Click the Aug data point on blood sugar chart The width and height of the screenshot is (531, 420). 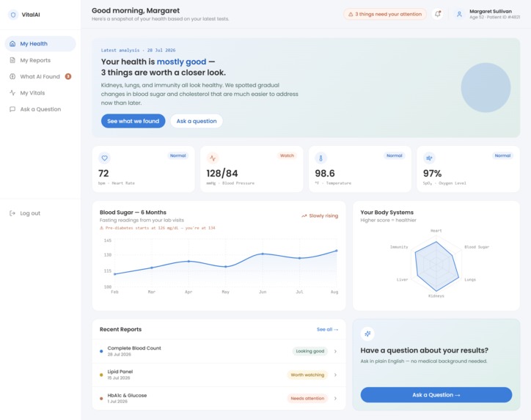click(337, 251)
